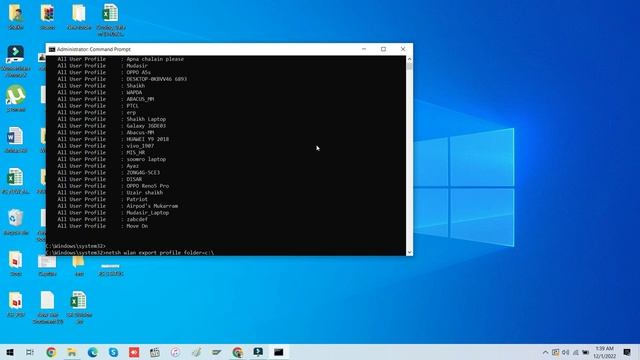Launch Google Chrome from taskbar
Viewport: 640px width, 360px height.
click(51, 352)
